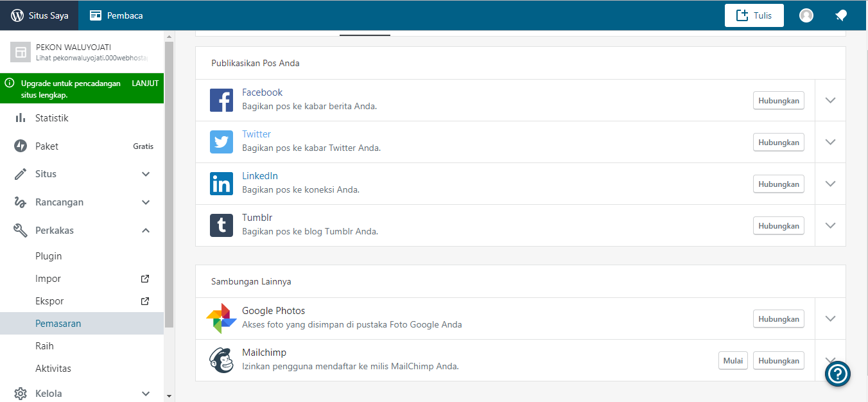
Task: Click the Mulai button for Mailchimp
Action: (733, 361)
